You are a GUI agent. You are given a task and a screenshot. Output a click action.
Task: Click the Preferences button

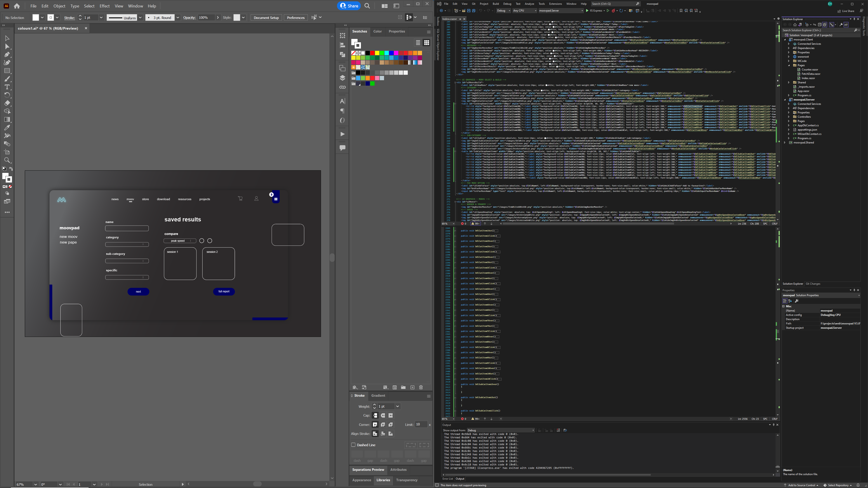coord(295,18)
